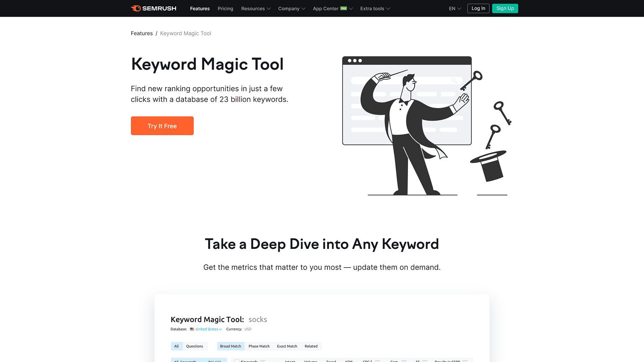Screen dimensions: 644x362
Task: Click the green Sign Up button
Action: coord(505,8)
